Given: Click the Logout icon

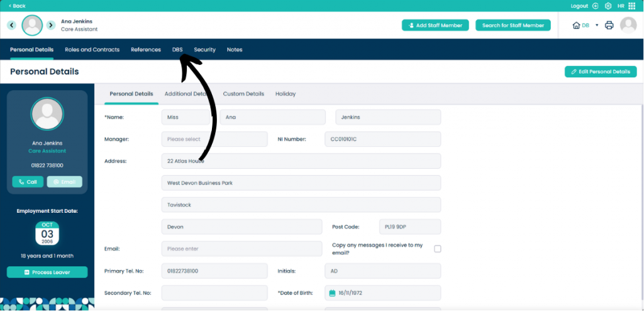Looking at the screenshot, I should click(x=596, y=6).
